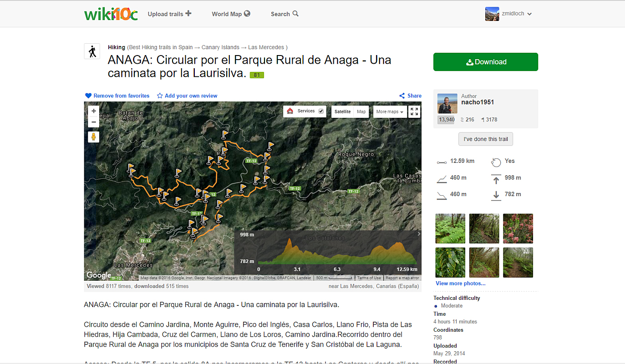Switch map to Satellite view
625x364 pixels.
(342, 111)
